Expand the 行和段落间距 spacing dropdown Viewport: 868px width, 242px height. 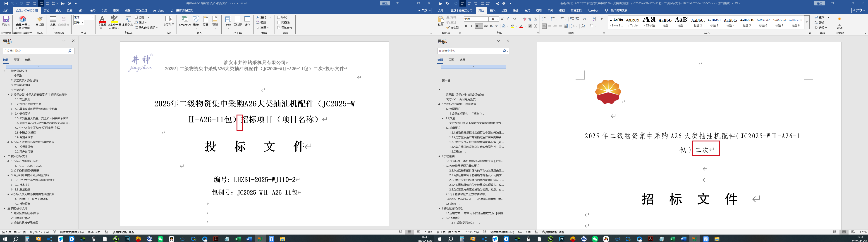coord(157,28)
